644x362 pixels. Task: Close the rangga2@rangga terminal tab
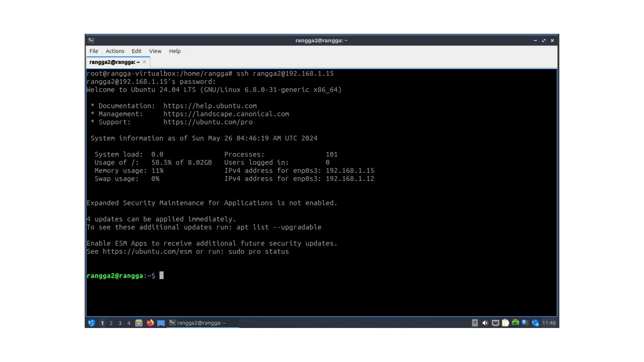click(x=144, y=62)
